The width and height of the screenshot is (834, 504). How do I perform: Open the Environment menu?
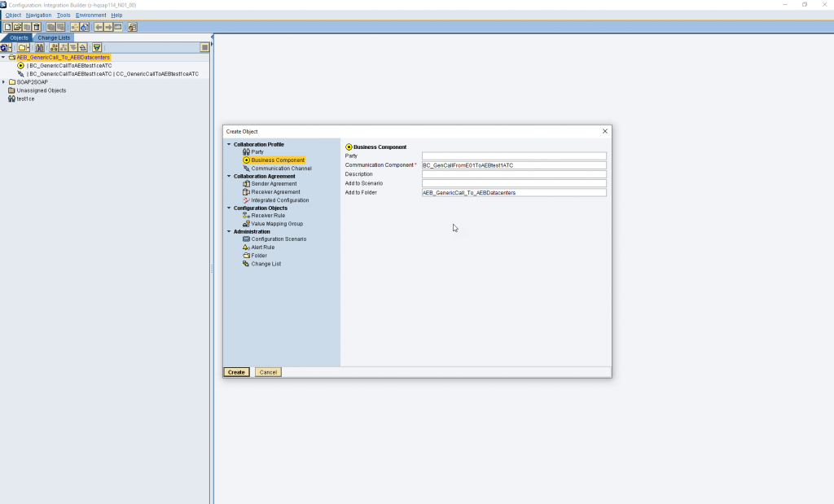tap(91, 15)
